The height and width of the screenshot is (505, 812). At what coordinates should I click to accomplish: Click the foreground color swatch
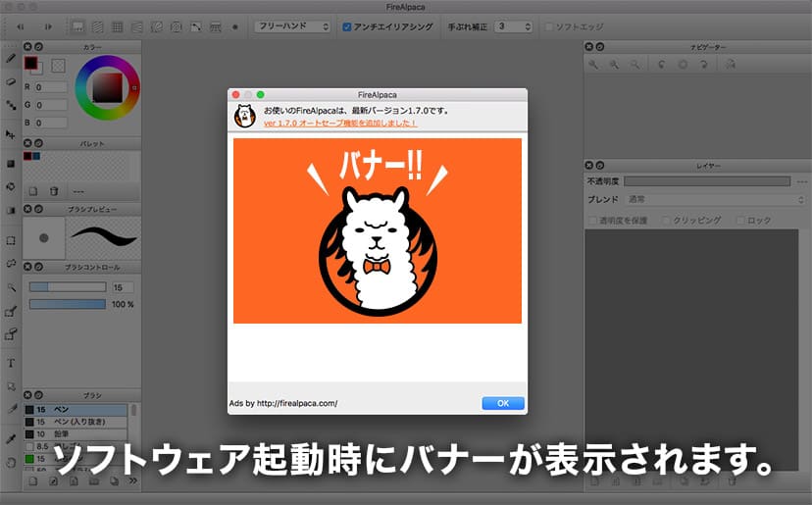pyautogui.click(x=30, y=63)
